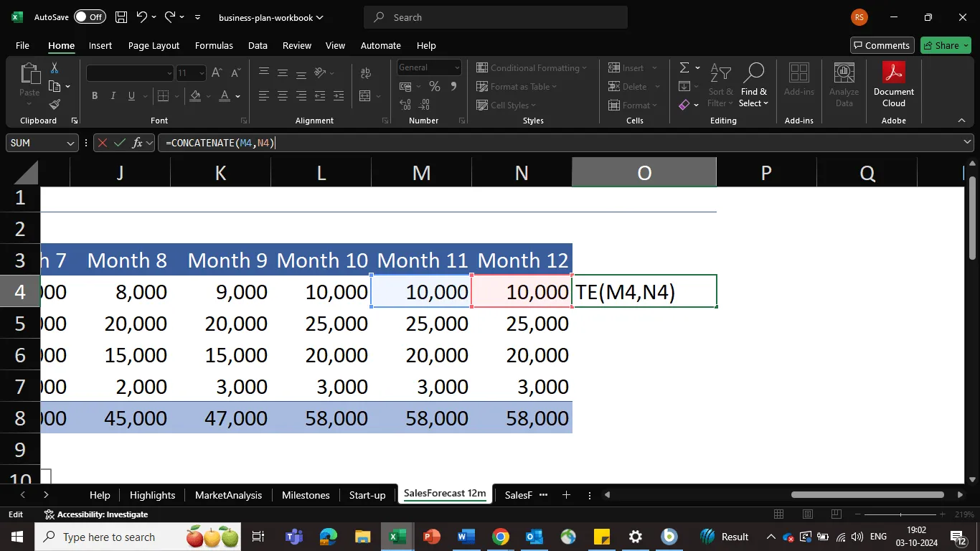980x551 pixels.
Task: Click the Insert cells button
Action: [626, 67]
